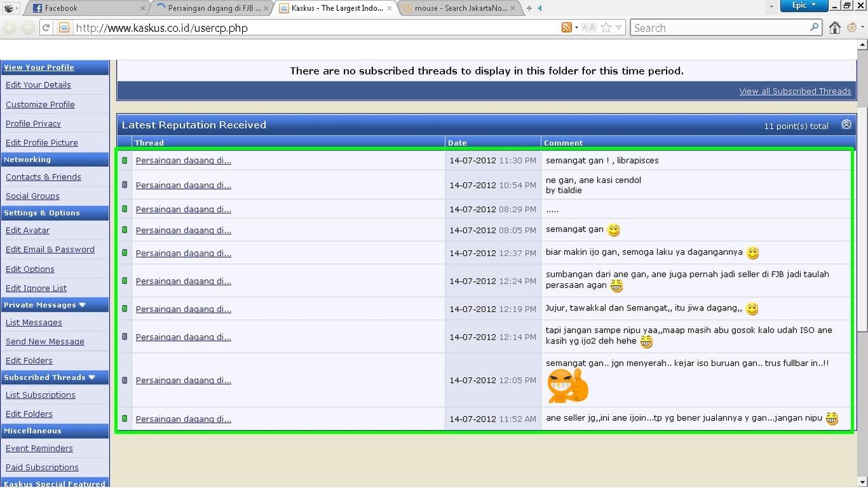Screen dimensions: 868x488
Task: Open the View Your Profile link
Action: point(39,67)
